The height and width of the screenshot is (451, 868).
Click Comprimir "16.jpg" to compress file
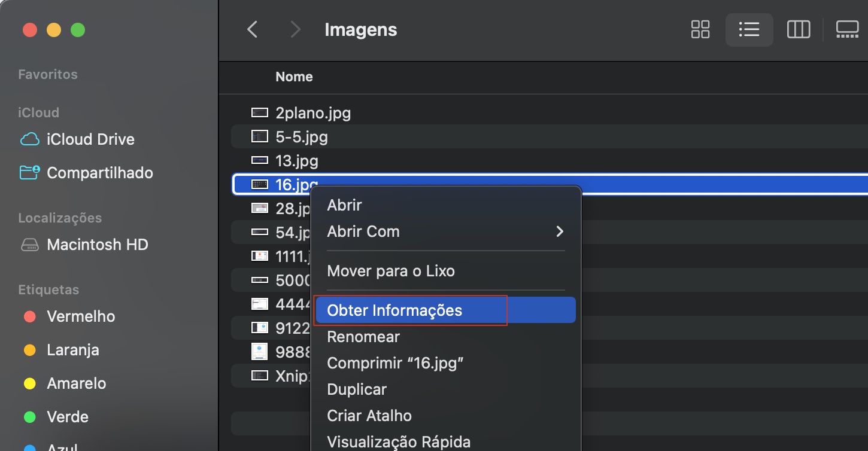tap(395, 362)
